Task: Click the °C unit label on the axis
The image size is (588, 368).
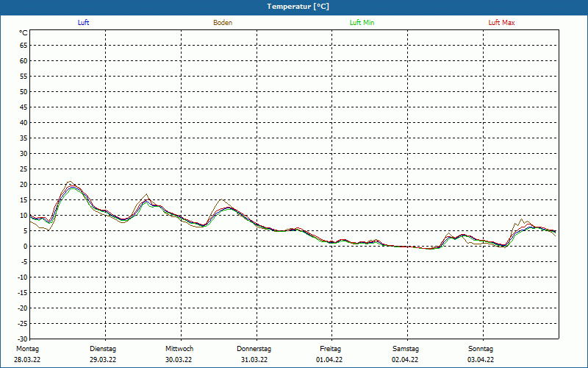Action: coord(24,33)
